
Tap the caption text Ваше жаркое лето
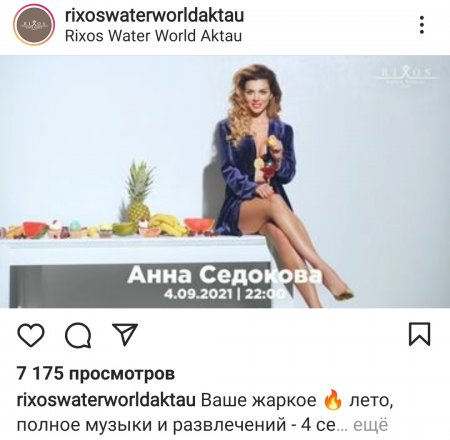(297, 400)
